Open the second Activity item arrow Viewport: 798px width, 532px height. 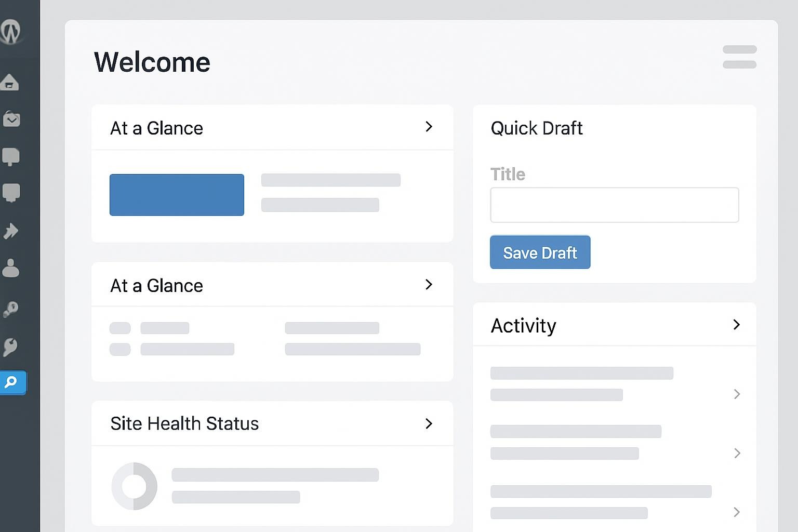coord(737,454)
